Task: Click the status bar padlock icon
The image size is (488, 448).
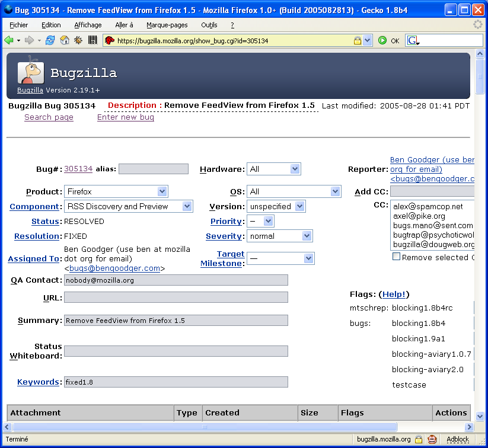Action: tap(419, 439)
